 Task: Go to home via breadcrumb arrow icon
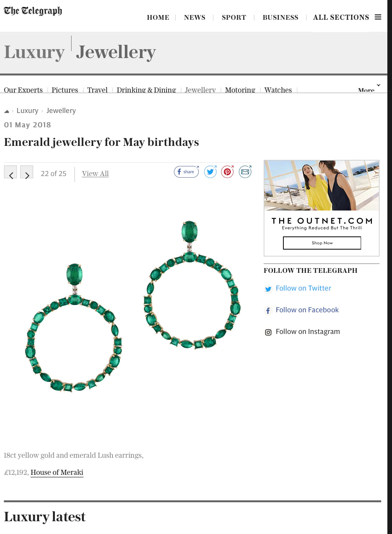click(x=7, y=111)
